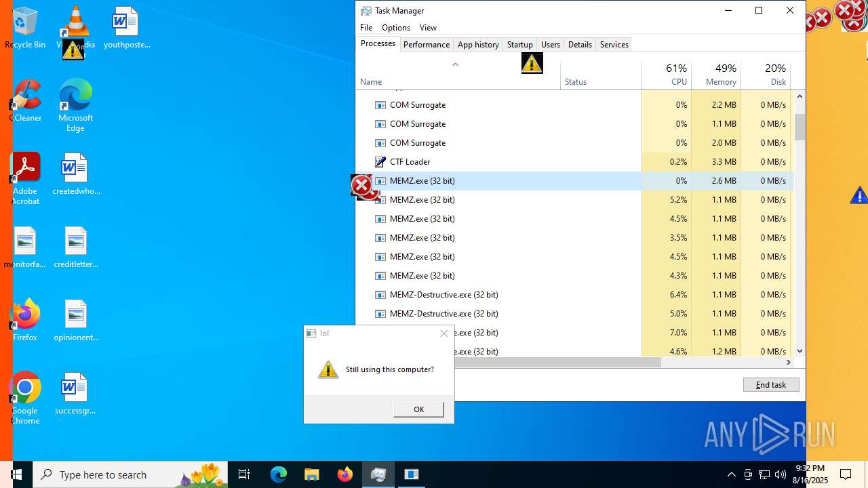
Task: Select MEMZ-Destructive.exe row at 5.0% CPU
Action: (x=574, y=314)
